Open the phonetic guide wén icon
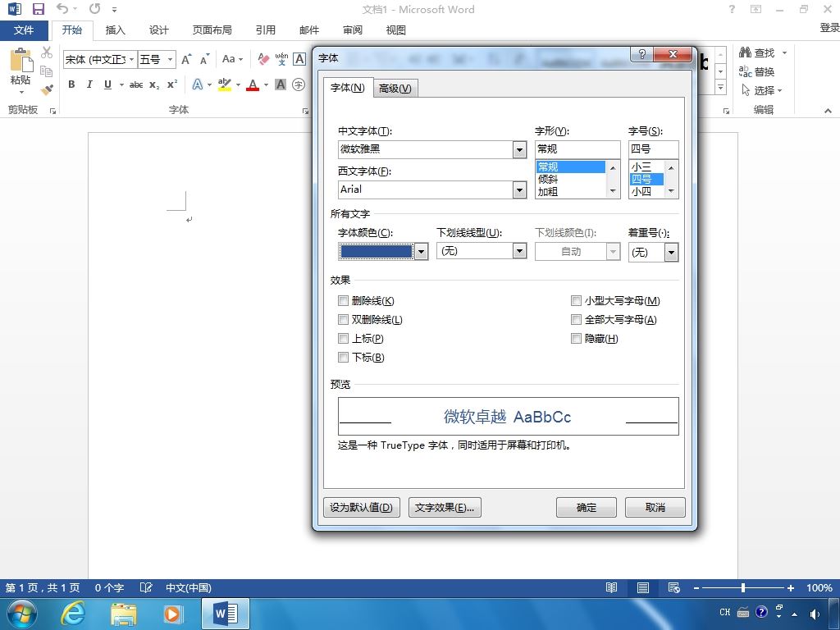Viewport: 840px width, 630px height. point(281,59)
